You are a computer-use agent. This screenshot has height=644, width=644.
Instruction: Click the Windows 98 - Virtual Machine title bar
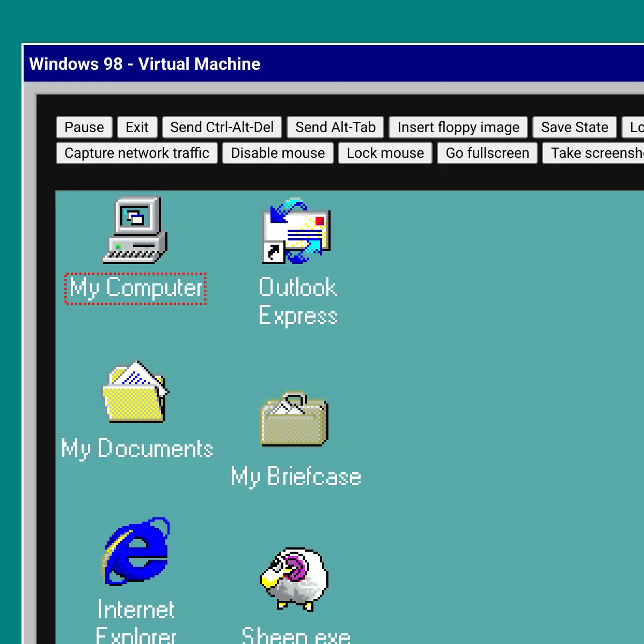(334, 64)
